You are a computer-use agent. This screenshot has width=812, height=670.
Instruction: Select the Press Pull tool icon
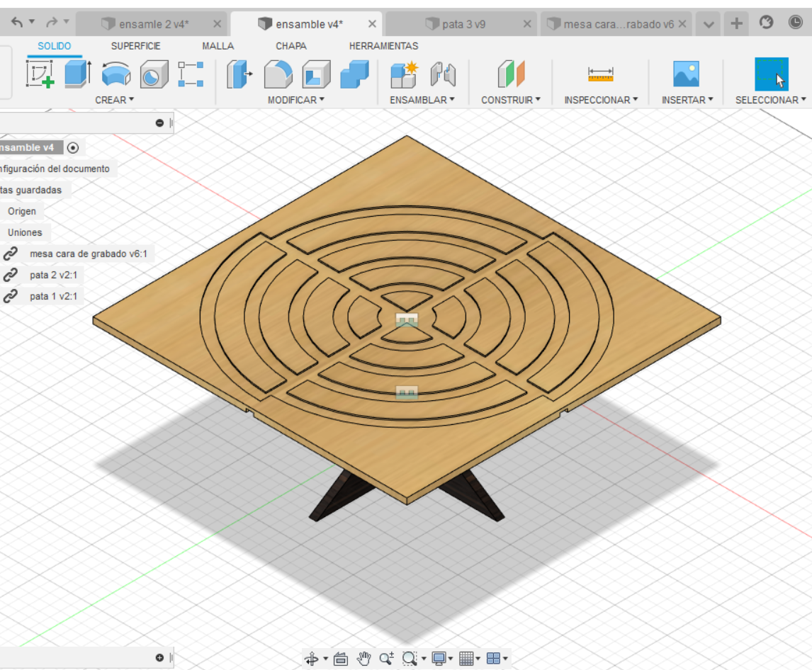(x=239, y=74)
